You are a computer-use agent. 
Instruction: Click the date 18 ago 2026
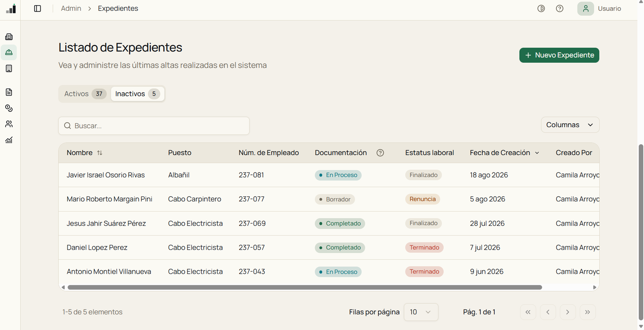point(489,175)
